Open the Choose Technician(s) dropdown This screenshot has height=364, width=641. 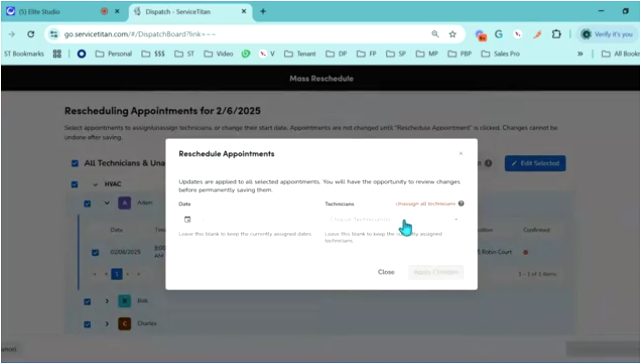(394, 219)
